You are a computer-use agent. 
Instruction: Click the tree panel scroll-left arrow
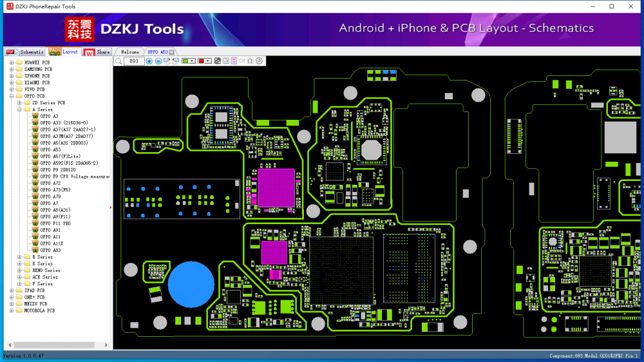(10, 345)
